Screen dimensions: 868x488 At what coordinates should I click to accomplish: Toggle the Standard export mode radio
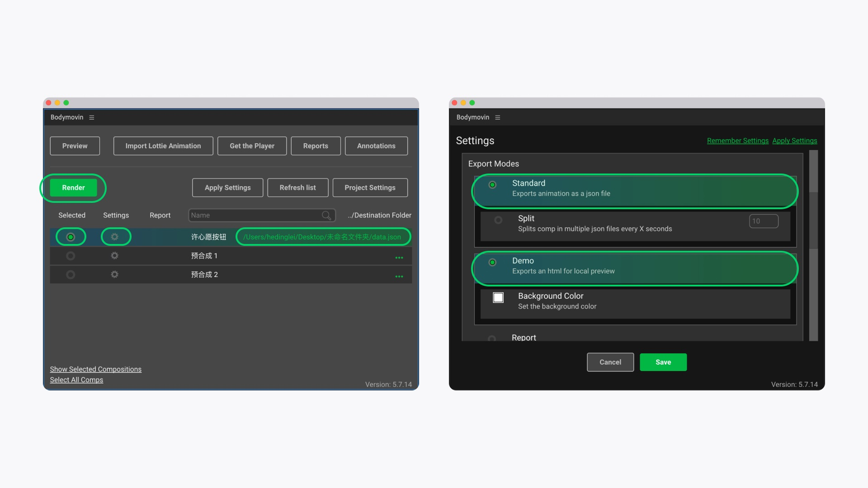492,184
